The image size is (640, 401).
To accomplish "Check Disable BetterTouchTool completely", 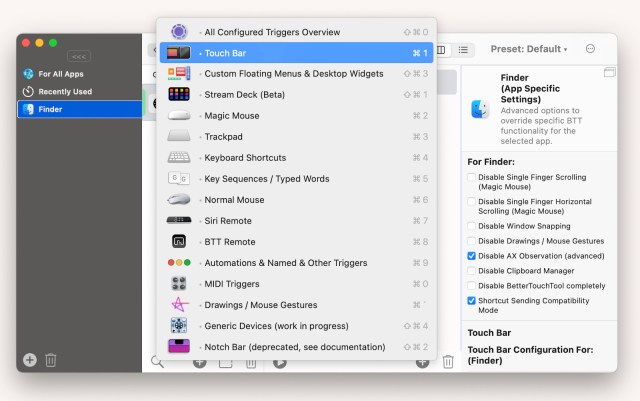I will point(471,285).
